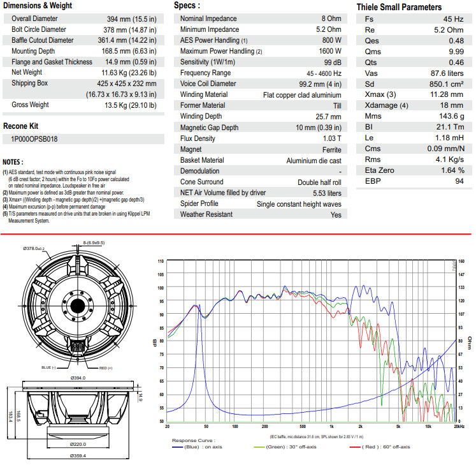Click the 'Dimensions & Weight' heading
This screenshot has width=476, height=465.
[x=38, y=6]
